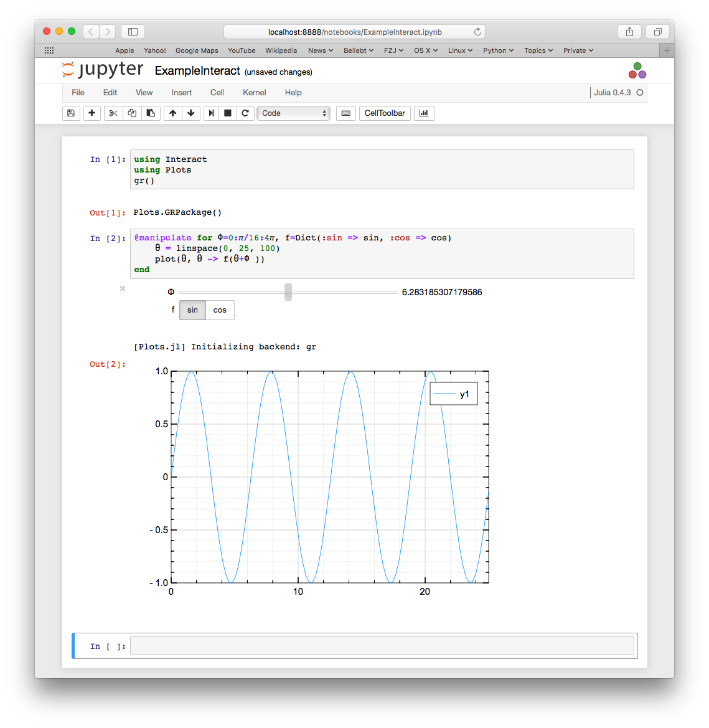This screenshot has height=728, width=709.
Task: Run the cell with the step-forward icon
Action: [x=211, y=113]
